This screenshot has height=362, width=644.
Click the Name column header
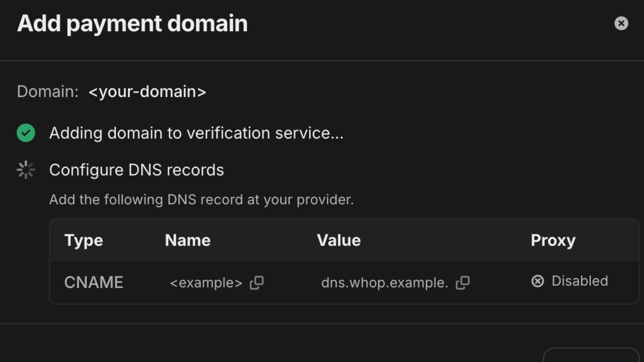[x=187, y=240]
